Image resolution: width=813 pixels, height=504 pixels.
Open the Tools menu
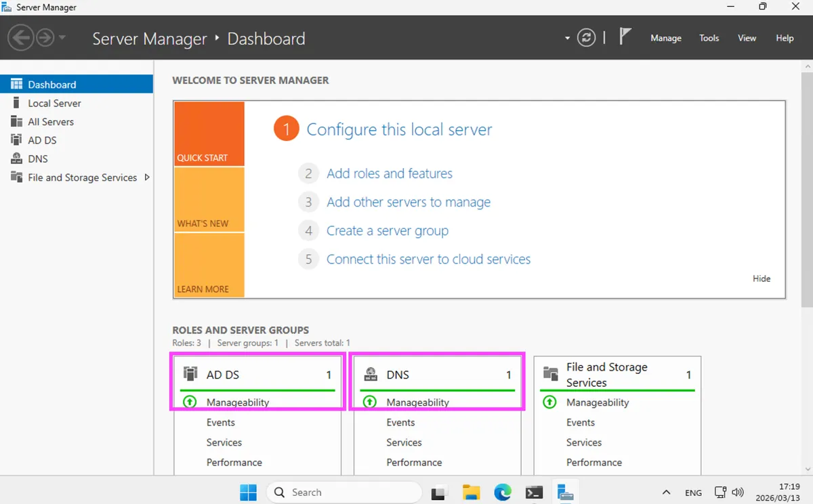(x=709, y=38)
